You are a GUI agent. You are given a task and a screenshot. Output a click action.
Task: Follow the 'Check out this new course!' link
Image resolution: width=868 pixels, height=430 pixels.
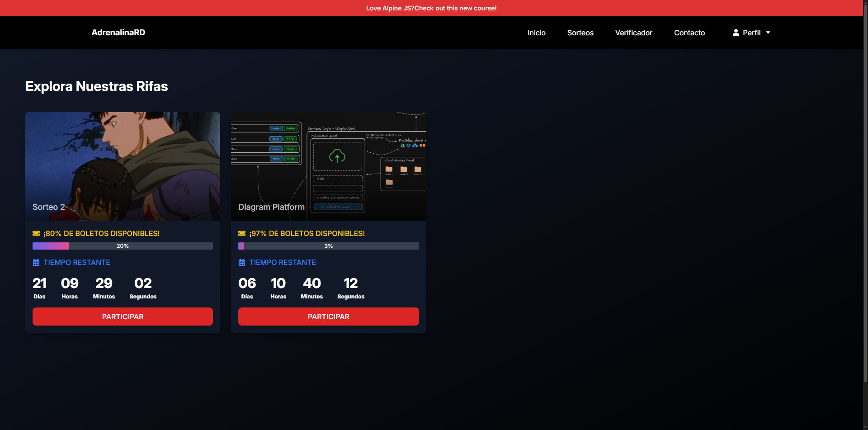click(455, 8)
